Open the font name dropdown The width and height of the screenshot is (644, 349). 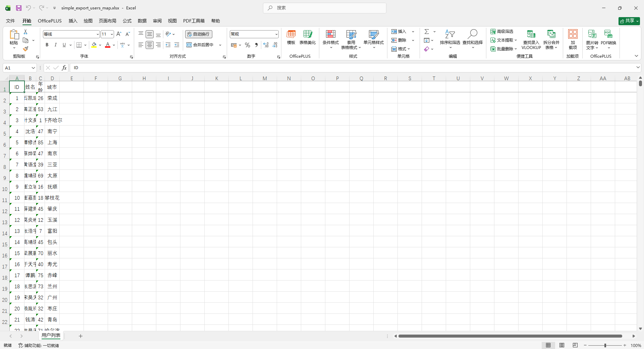pyautogui.click(x=98, y=34)
